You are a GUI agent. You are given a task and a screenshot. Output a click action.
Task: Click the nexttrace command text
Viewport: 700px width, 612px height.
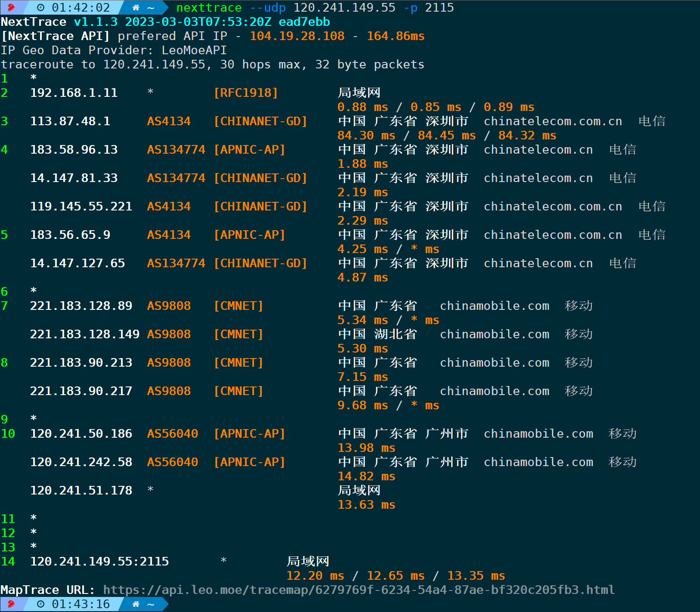pos(209,8)
